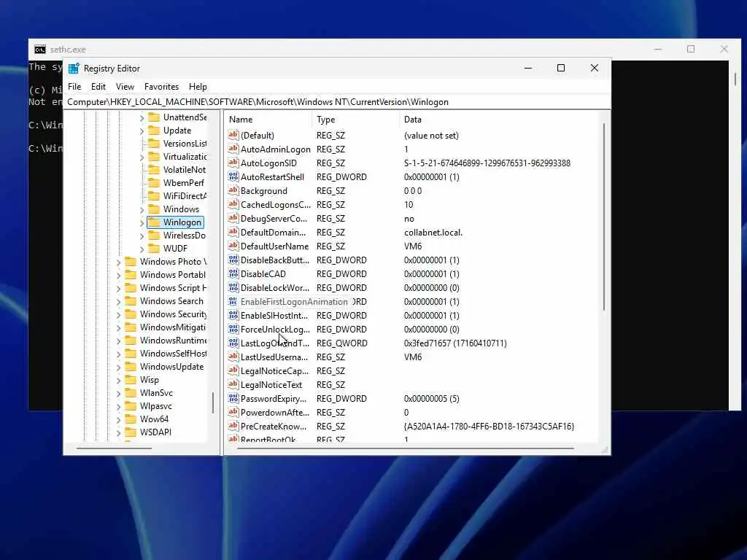Click the tree pane horizontal scrollbar

(114, 448)
